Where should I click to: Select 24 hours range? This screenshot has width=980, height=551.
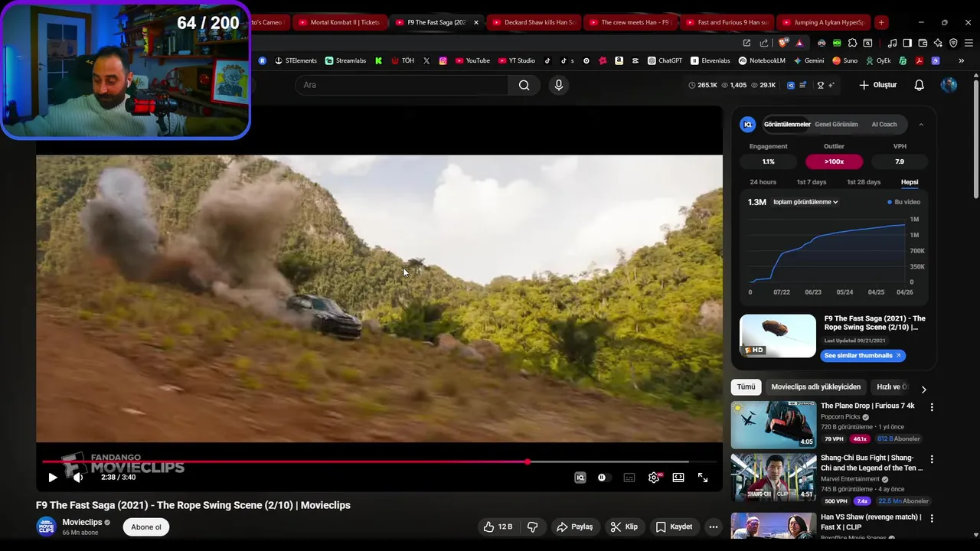(763, 182)
